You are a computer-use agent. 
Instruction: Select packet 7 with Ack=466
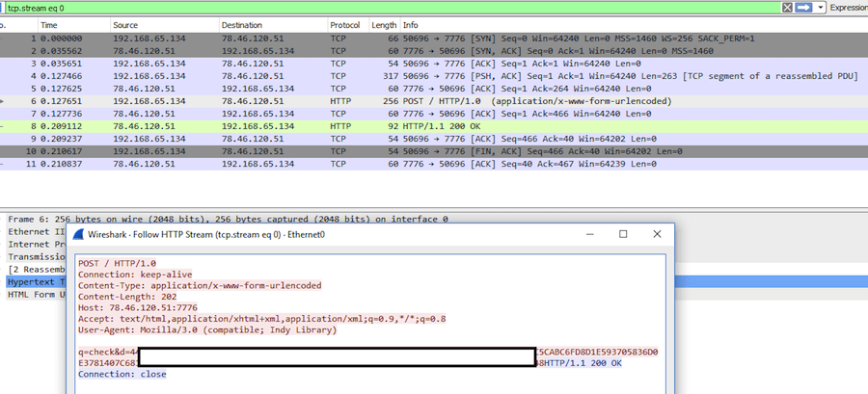[x=434, y=114]
